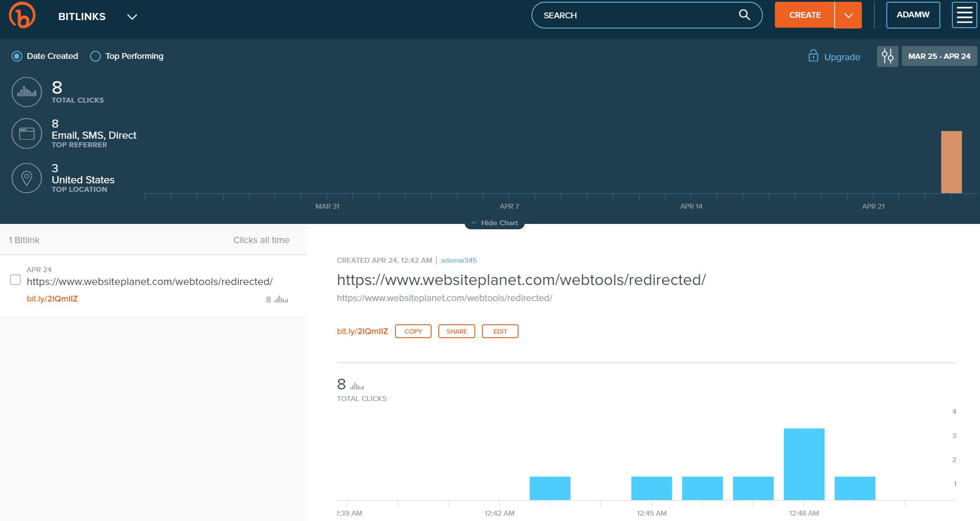This screenshot has width=980, height=521.
Task: Expand the BITLINKS dropdown chevron
Action: click(x=132, y=17)
